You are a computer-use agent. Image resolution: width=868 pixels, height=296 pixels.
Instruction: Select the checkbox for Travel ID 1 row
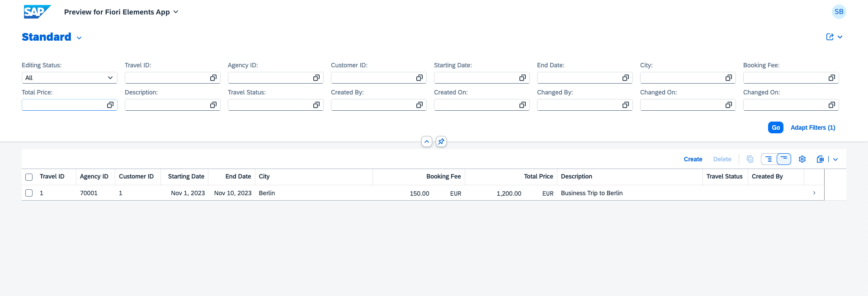(29, 193)
